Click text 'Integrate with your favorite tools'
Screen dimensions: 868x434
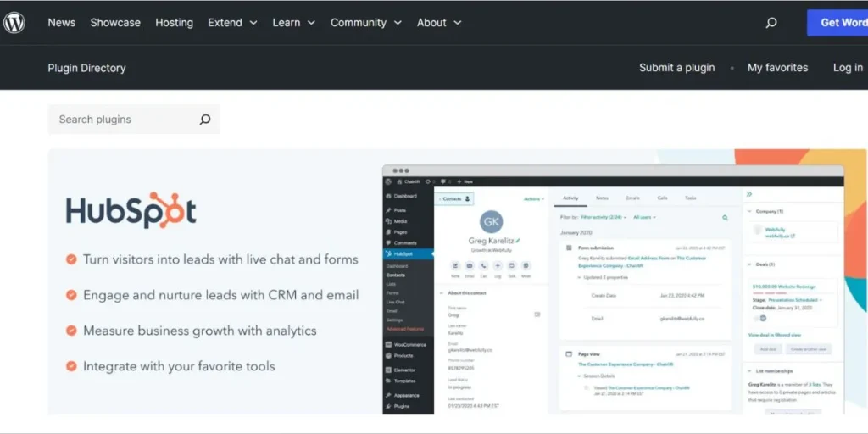click(179, 366)
